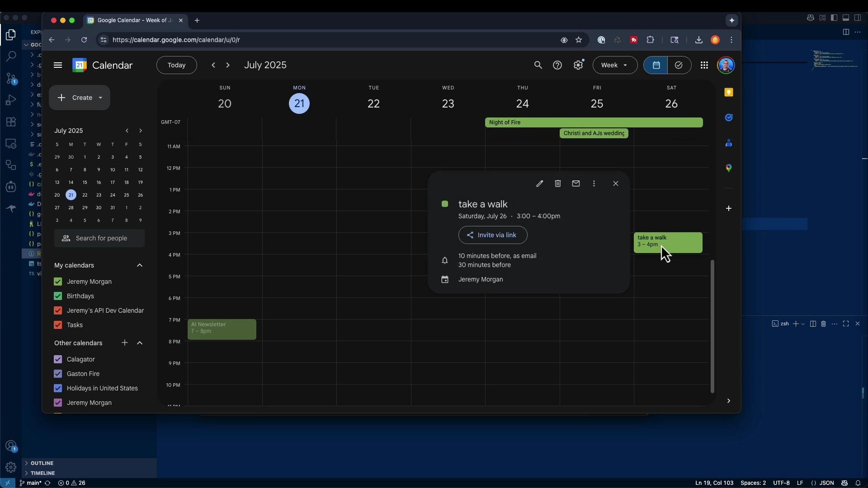Open VS Code Extensions icon
868x488 pixels.
click(11, 122)
